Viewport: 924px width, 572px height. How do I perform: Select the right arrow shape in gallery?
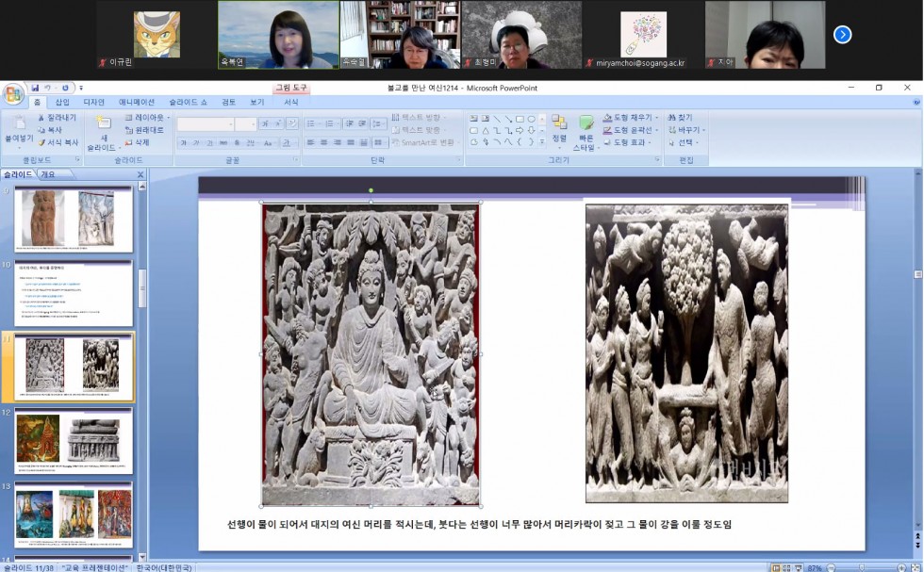click(520, 130)
